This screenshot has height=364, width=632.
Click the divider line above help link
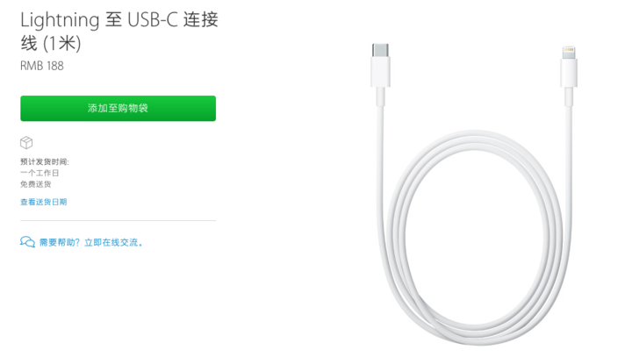coord(118,221)
